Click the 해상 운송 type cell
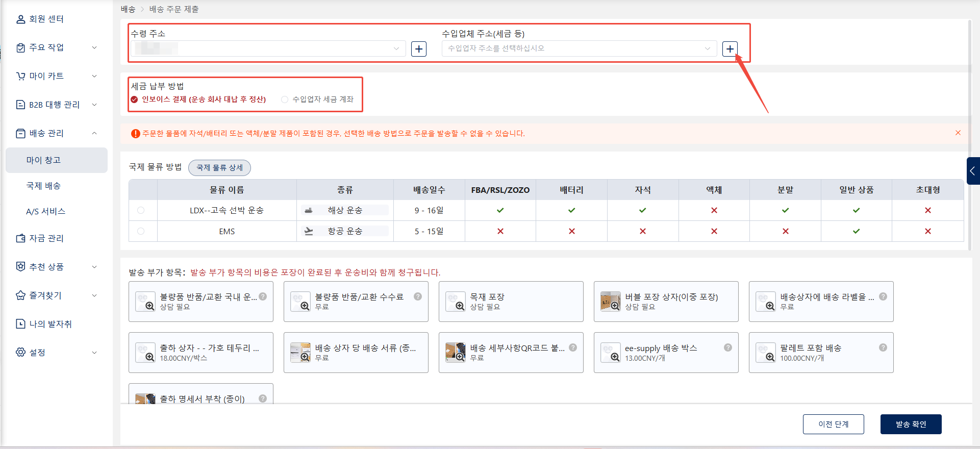The image size is (980, 449). point(345,210)
